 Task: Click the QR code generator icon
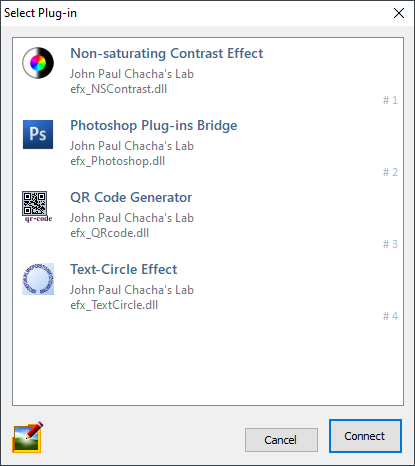click(x=37, y=207)
